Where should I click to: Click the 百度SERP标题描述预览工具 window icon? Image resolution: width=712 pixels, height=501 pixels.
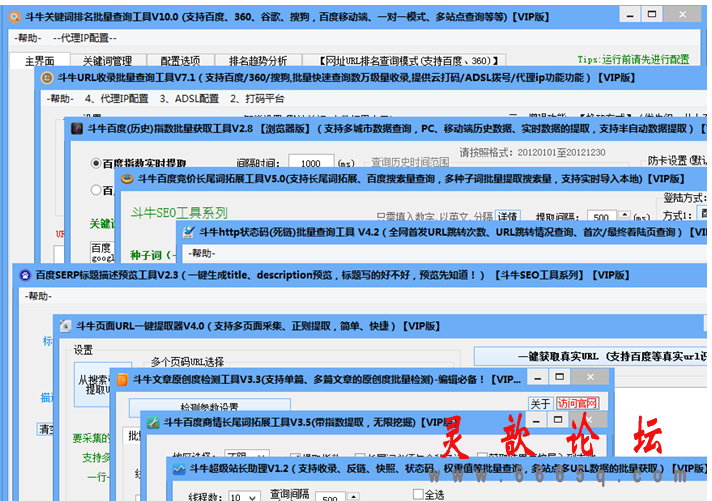point(25,275)
